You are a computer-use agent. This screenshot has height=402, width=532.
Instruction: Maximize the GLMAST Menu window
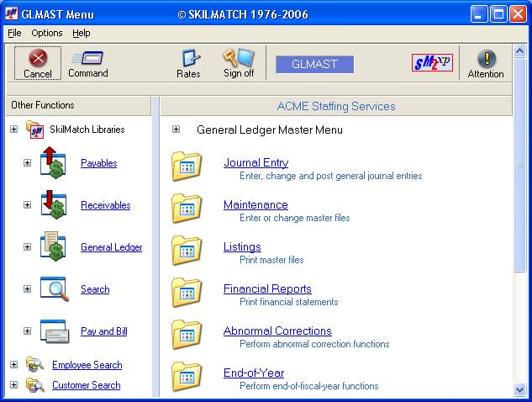498,14
